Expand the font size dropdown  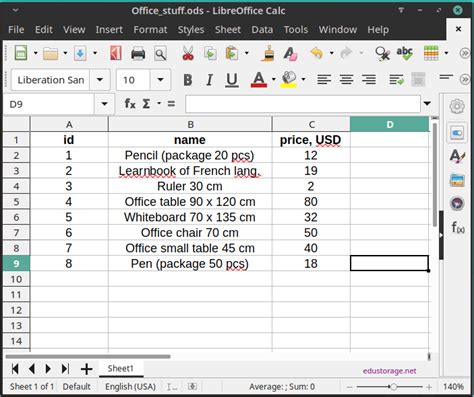pyautogui.click(x=160, y=80)
